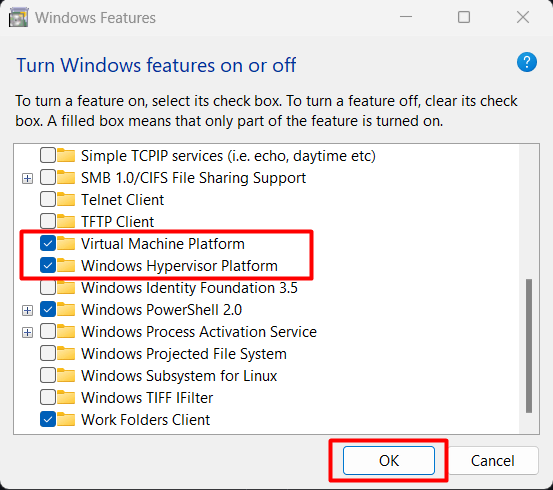Enable the Windows TIFF IFilter checkbox
This screenshot has width=553, height=490.
click(48, 398)
